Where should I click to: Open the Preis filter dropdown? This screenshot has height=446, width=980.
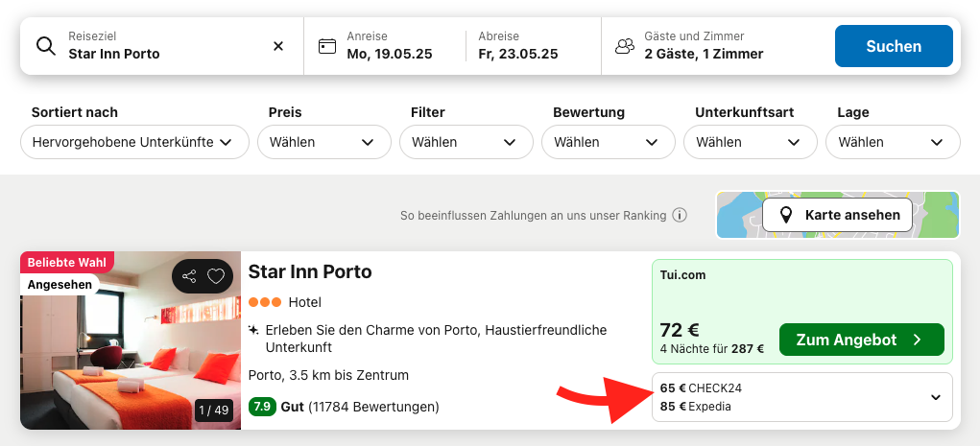point(324,142)
